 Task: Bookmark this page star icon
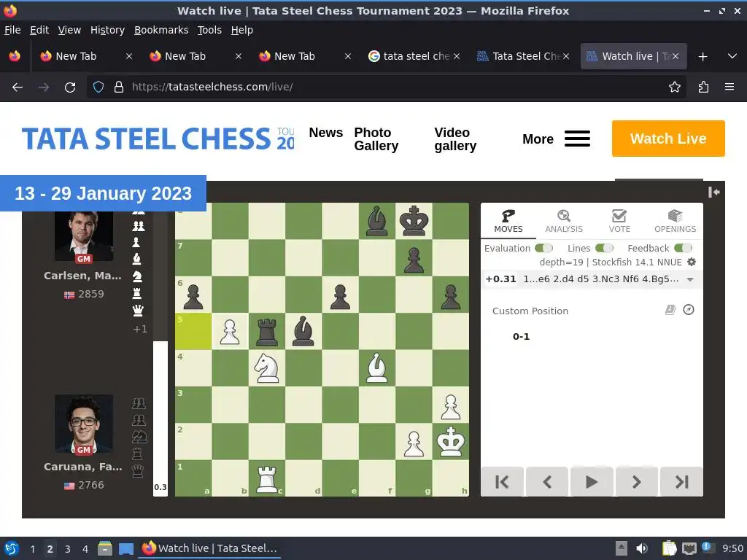674,87
